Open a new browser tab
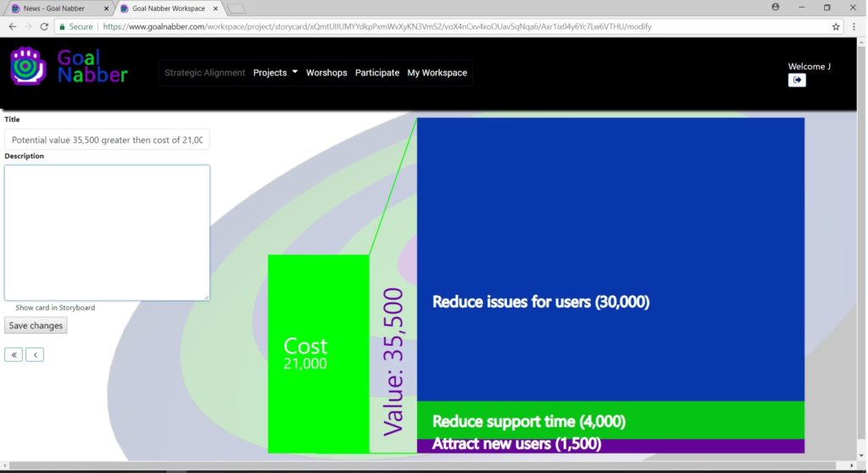 (x=236, y=8)
